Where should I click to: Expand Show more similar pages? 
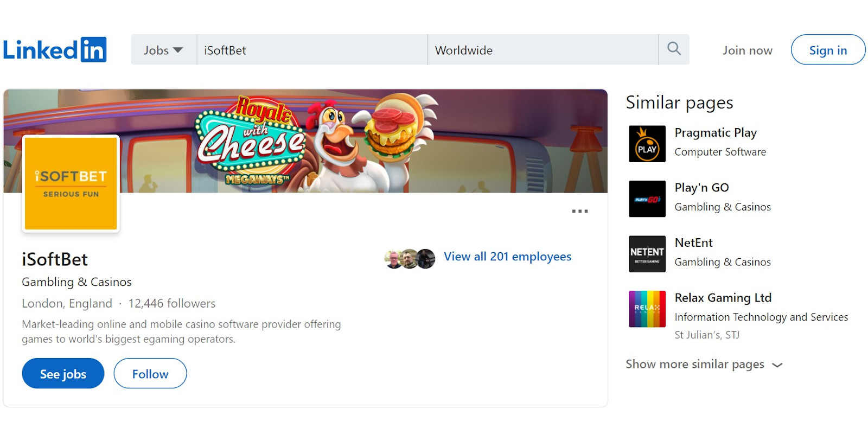(x=704, y=364)
